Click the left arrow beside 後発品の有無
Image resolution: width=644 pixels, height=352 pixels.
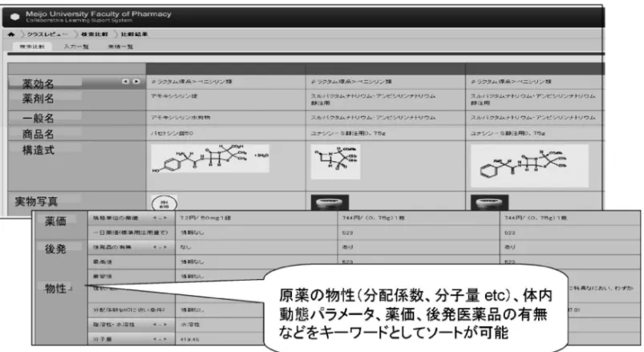click(x=156, y=247)
